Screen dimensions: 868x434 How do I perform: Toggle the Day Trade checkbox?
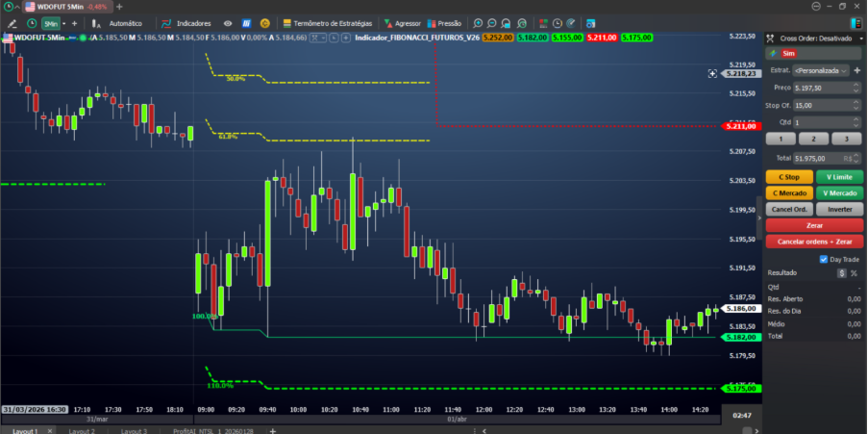point(823,259)
